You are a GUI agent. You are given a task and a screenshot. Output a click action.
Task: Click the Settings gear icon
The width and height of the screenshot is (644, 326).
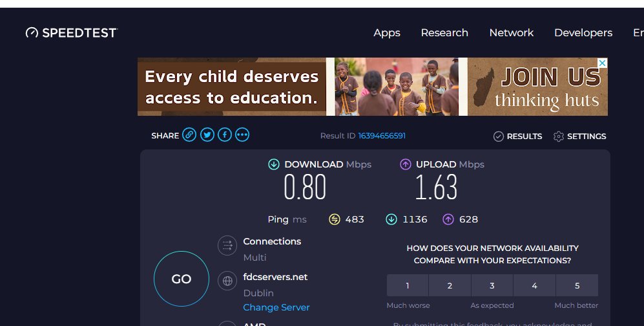559,136
